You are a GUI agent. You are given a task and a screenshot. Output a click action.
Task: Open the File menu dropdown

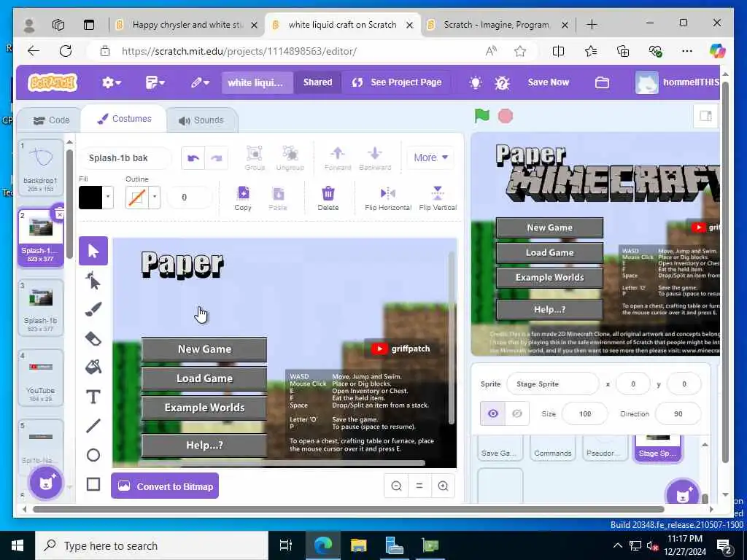tap(155, 82)
